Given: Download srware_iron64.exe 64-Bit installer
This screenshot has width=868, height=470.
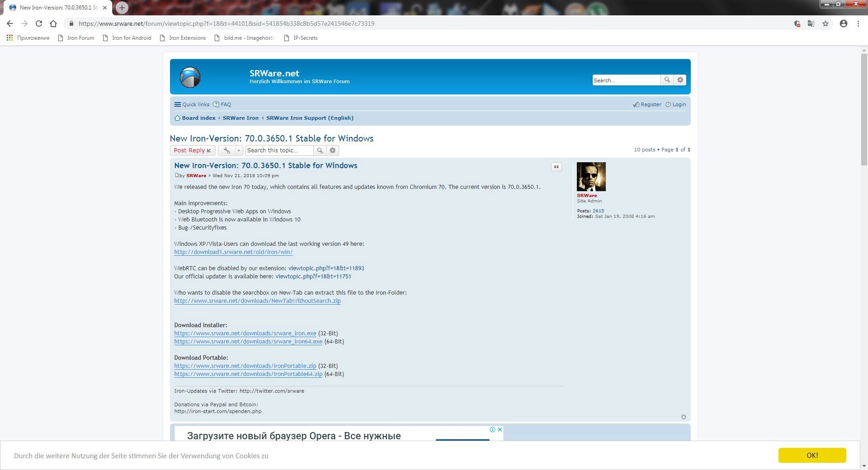Looking at the screenshot, I should 248,342.
